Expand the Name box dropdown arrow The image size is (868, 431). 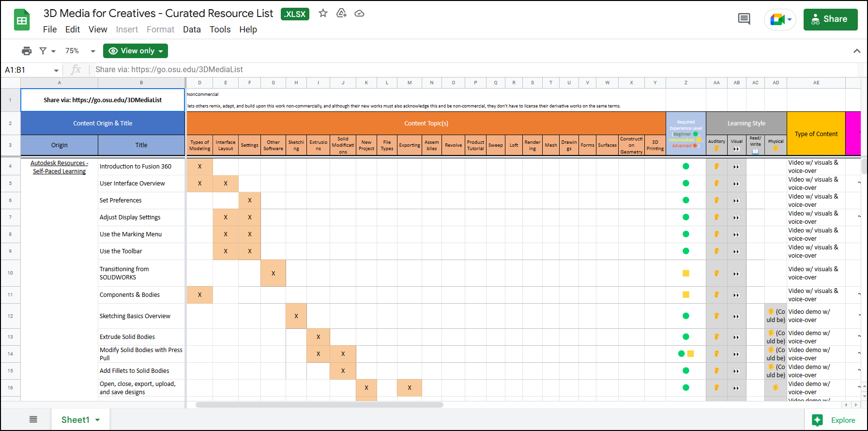pyautogui.click(x=56, y=70)
